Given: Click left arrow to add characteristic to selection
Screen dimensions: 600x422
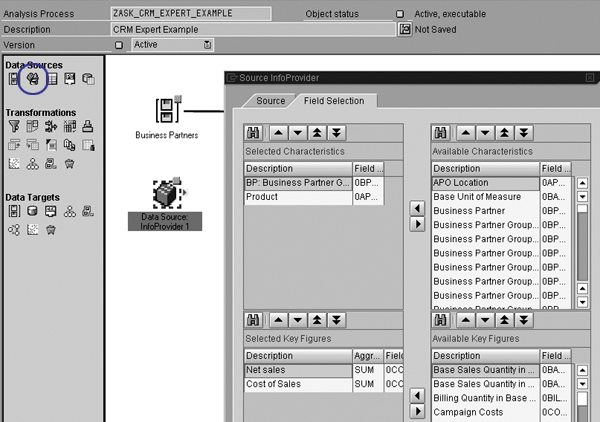Looking at the screenshot, I should (x=417, y=208).
